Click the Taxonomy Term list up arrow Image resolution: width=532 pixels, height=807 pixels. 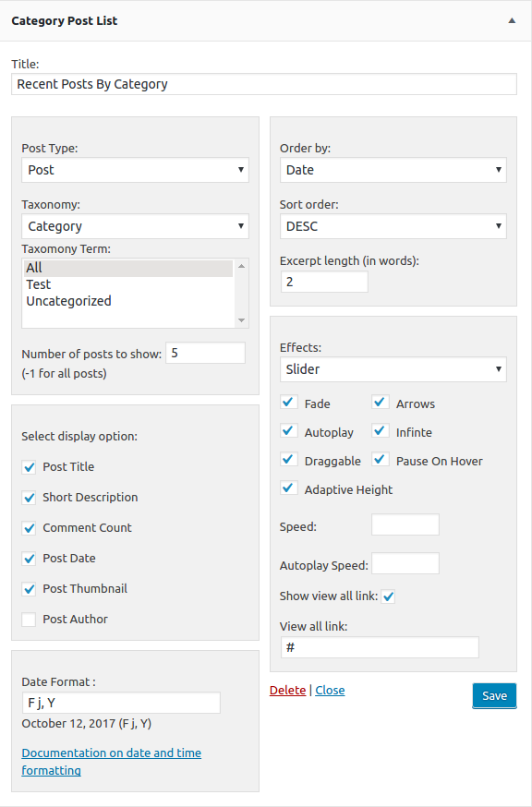click(242, 266)
